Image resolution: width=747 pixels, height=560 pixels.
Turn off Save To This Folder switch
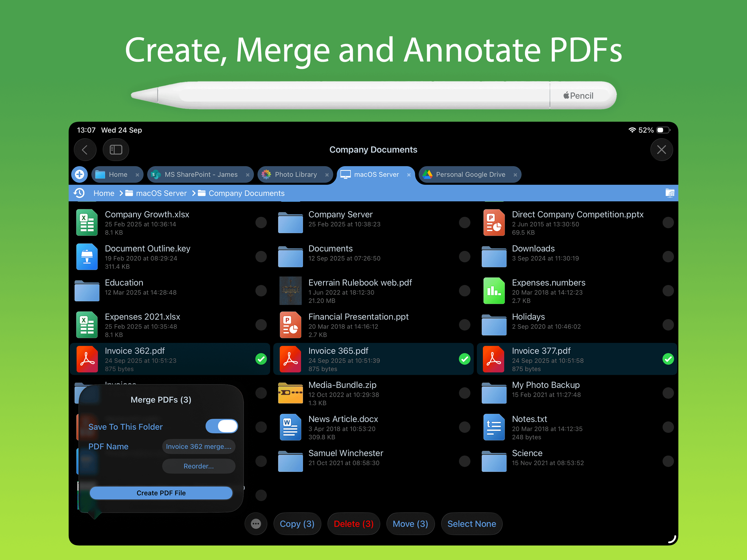(x=221, y=426)
